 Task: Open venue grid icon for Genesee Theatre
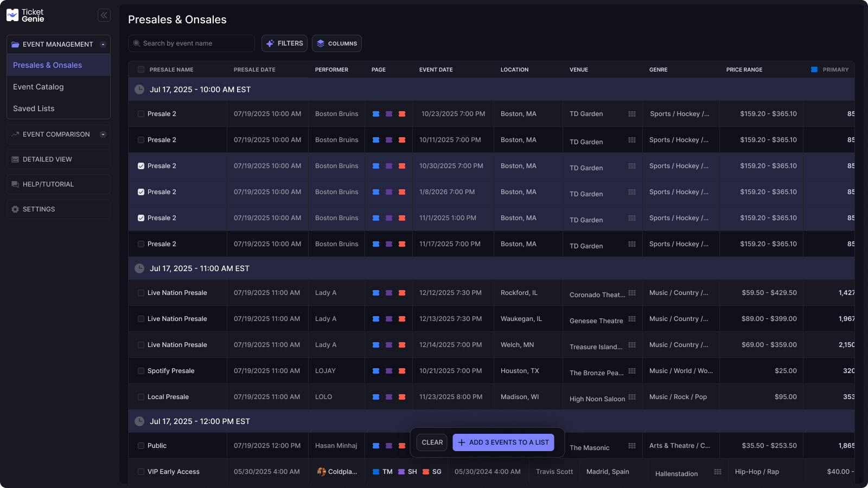pos(632,319)
